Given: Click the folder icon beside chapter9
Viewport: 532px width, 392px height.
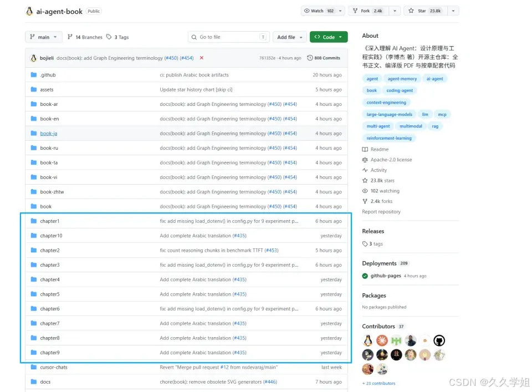Looking at the screenshot, I should pyautogui.click(x=34, y=352).
